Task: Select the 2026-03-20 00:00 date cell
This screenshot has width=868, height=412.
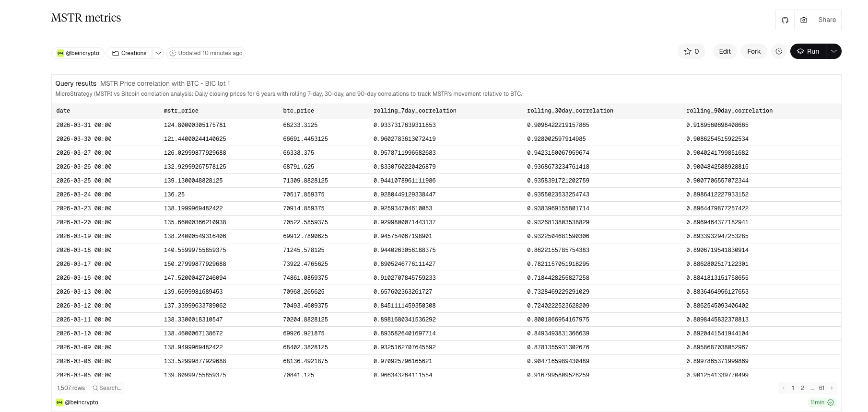Action: [x=83, y=222]
